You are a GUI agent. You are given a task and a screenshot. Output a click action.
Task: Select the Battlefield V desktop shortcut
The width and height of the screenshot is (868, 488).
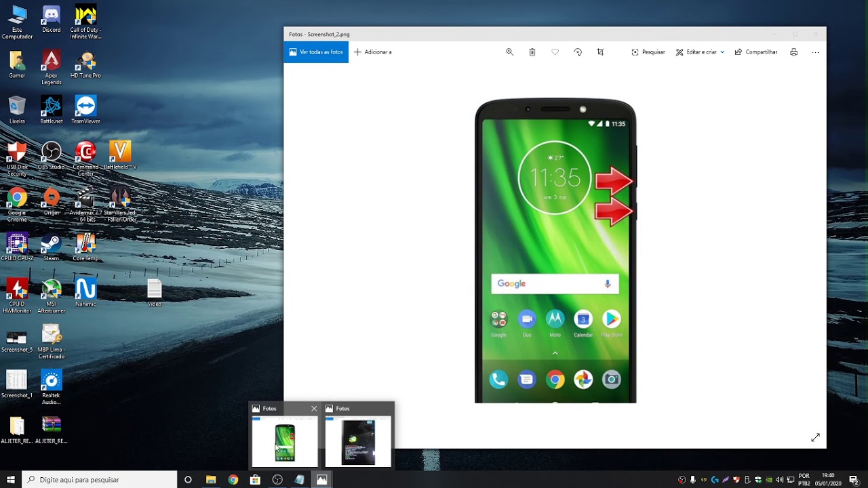tap(120, 155)
